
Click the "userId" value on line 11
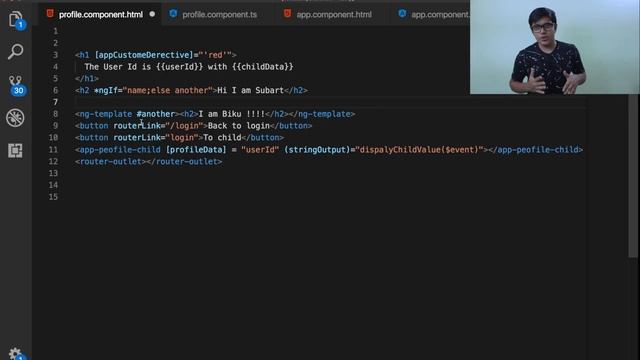coord(260,150)
